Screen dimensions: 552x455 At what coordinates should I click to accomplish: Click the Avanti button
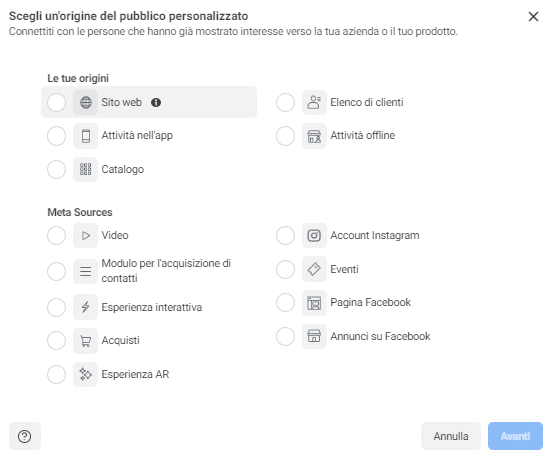(515, 436)
